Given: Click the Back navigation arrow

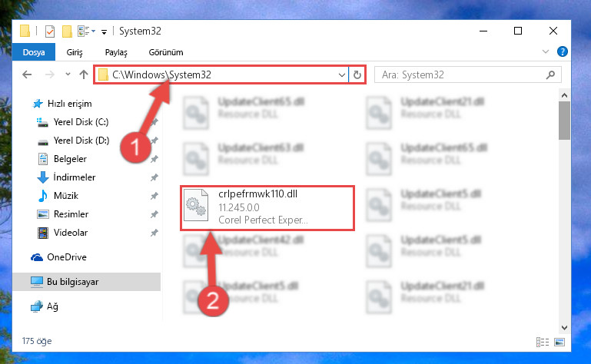Looking at the screenshot, I should click(x=27, y=74).
